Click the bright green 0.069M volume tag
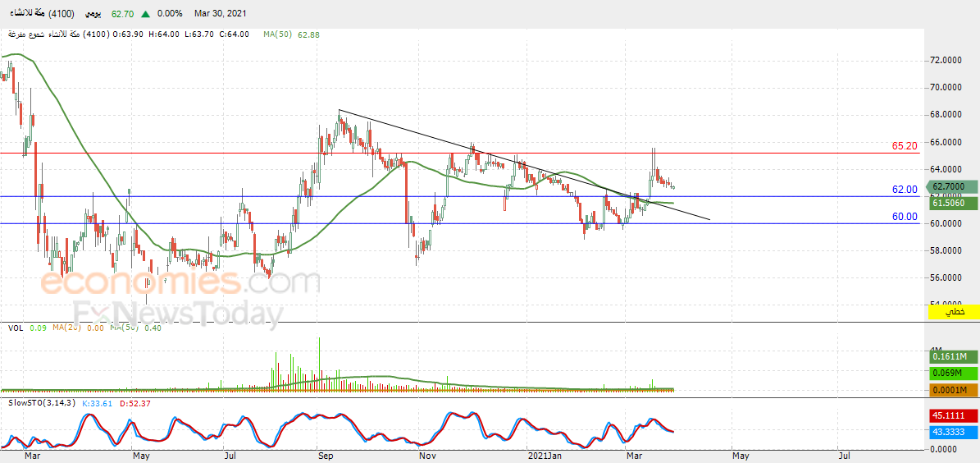The width and height of the screenshot is (980, 463). click(952, 374)
